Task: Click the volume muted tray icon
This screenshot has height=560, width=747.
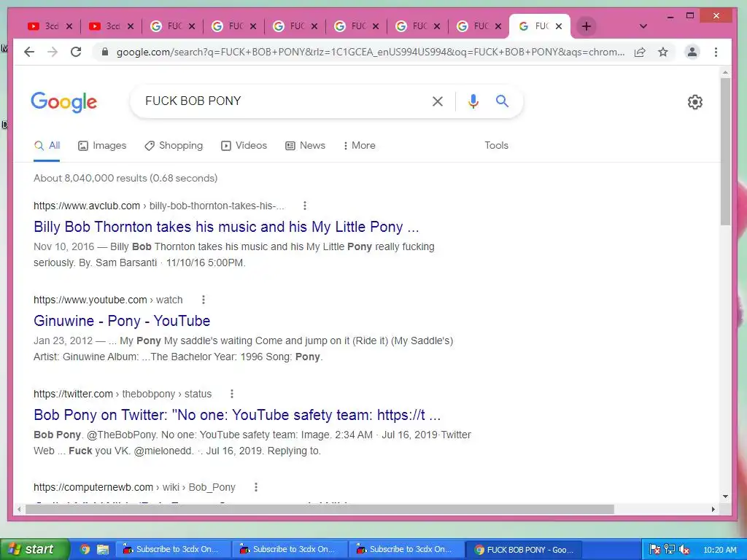Action: click(x=684, y=550)
